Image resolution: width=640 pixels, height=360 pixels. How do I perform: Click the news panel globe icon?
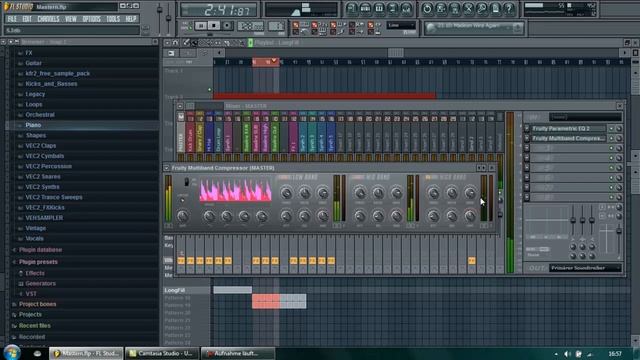[x=430, y=28]
